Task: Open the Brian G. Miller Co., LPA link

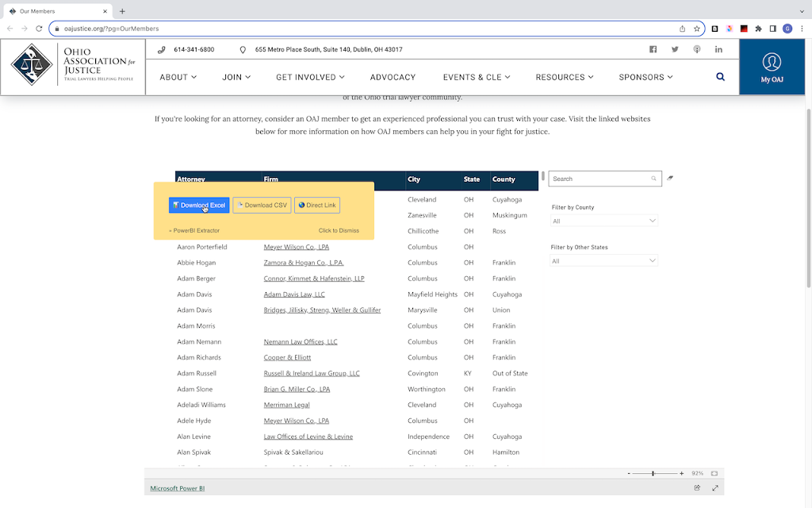Action: (297, 389)
